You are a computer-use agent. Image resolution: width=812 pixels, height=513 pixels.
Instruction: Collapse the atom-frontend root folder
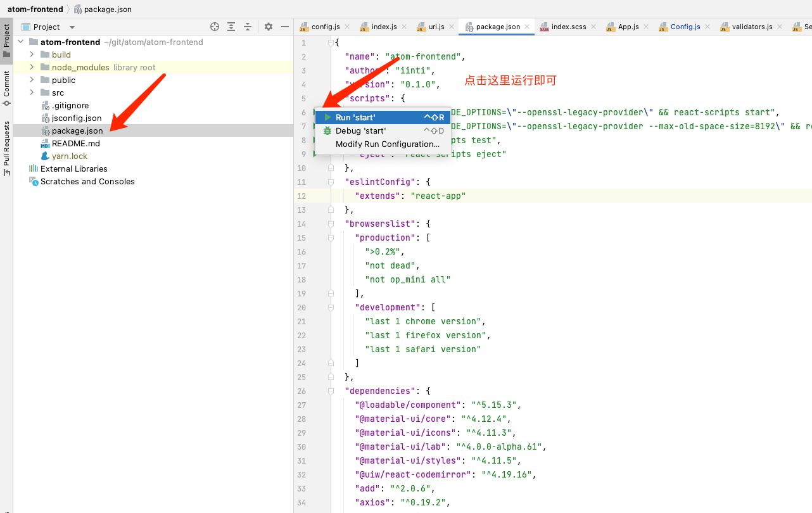click(x=21, y=42)
